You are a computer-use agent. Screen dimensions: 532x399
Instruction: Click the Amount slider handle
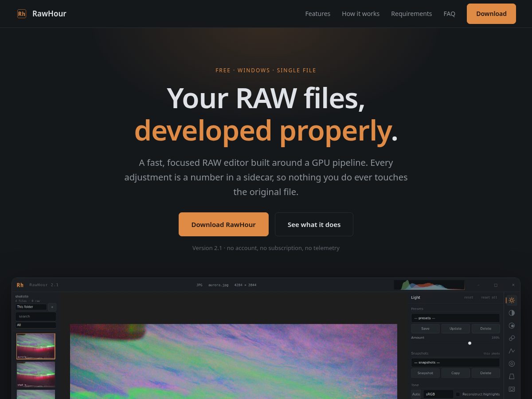469,343
